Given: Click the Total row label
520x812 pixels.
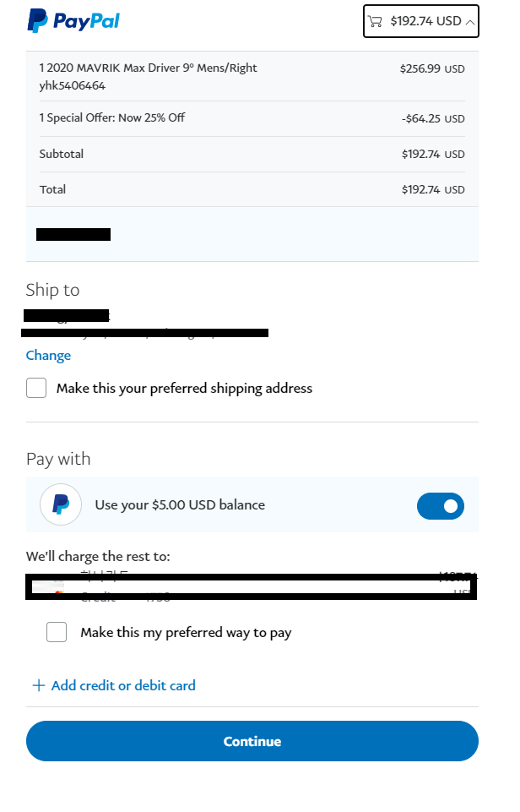Looking at the screenshot, I should coord(52,189).
